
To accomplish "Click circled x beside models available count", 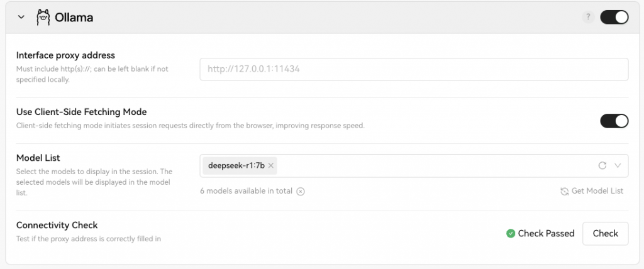I will (301, 192).
